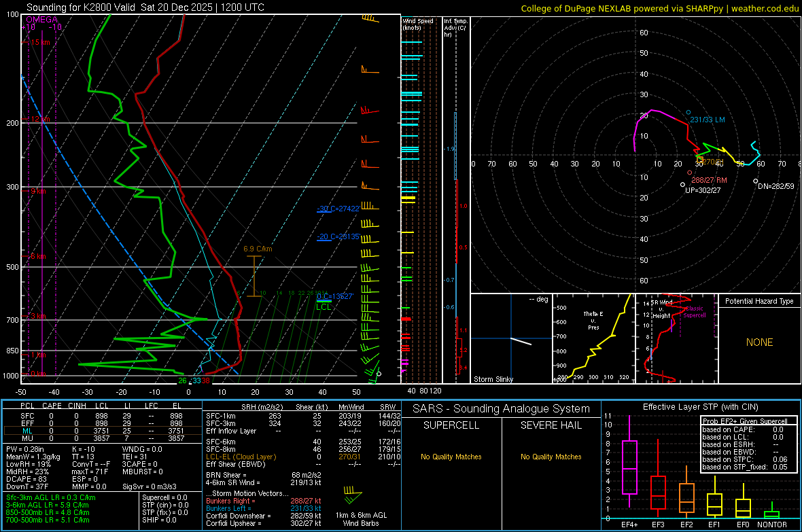Click the Wind Speed (knots) panel header
This screenshot has height=532, width=802.
[417, 24]
